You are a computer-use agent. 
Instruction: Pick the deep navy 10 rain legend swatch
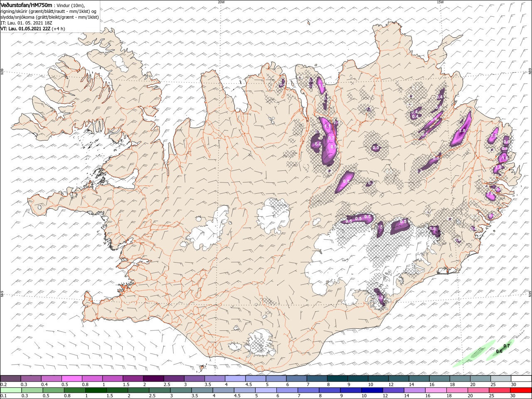(x=372, y=390)
